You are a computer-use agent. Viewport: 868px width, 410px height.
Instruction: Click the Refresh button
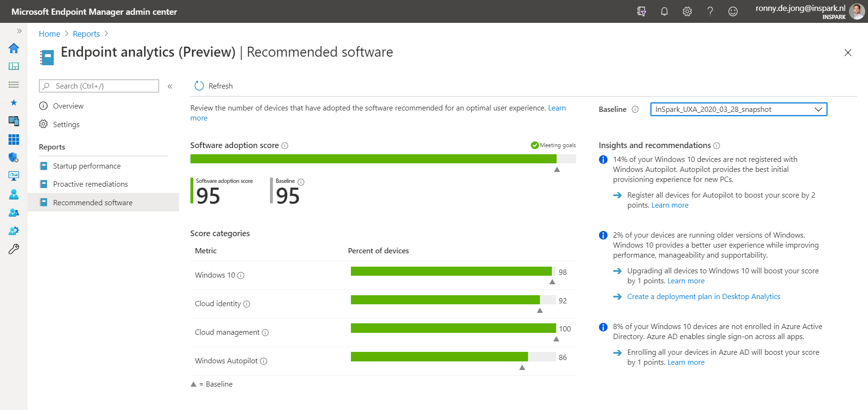click(x=213, y=86)
